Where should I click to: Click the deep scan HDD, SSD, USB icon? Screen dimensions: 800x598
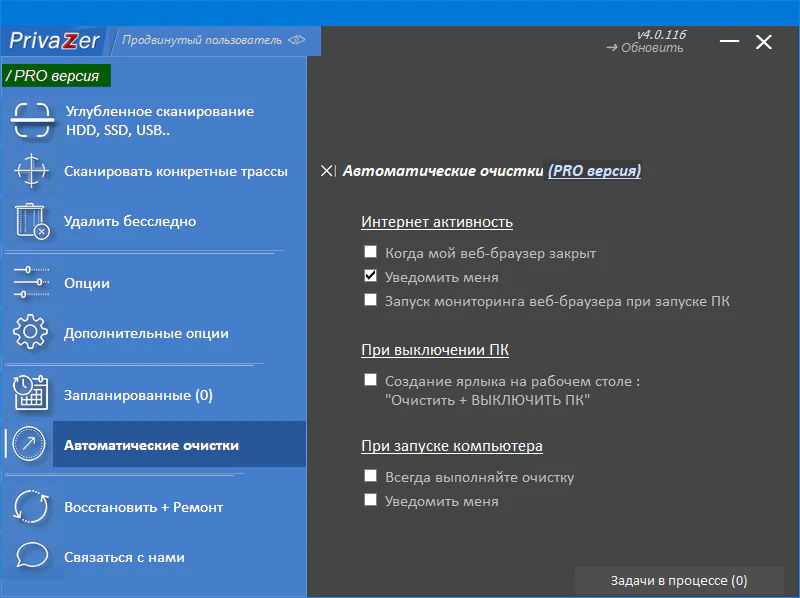pos(31,120)
